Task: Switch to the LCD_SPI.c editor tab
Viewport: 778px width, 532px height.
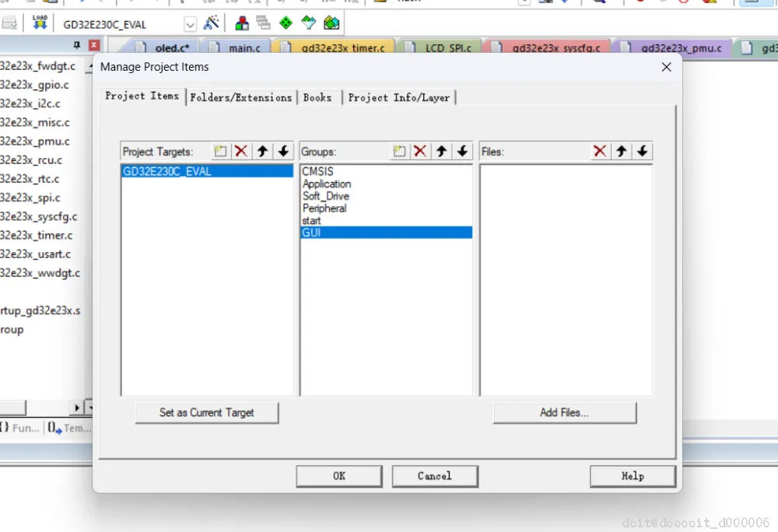Action: [440, 47]
